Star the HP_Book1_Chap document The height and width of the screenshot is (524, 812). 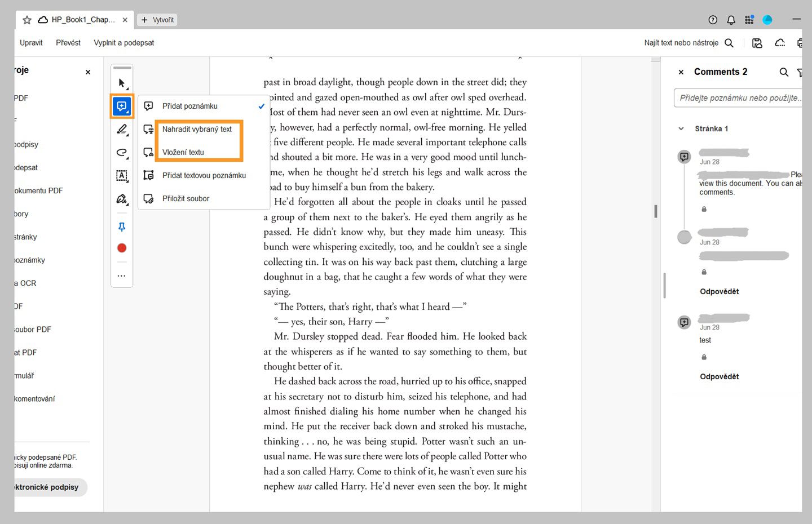(x=27, y=20)
